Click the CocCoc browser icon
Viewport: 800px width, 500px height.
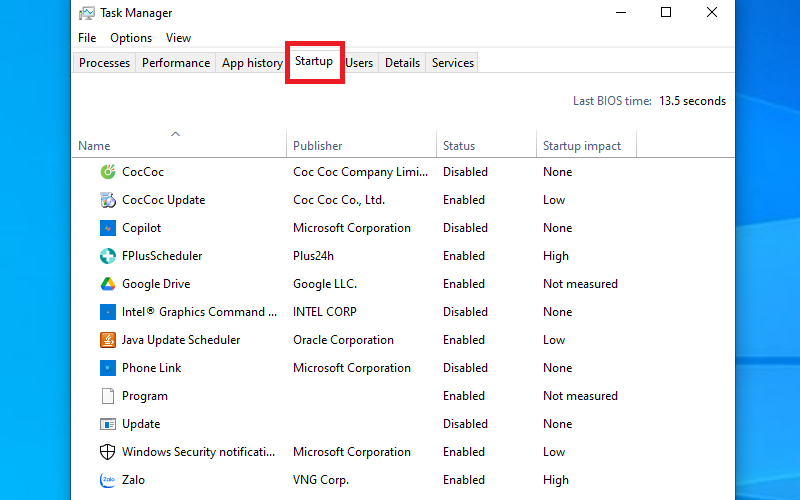click(108, 172)
